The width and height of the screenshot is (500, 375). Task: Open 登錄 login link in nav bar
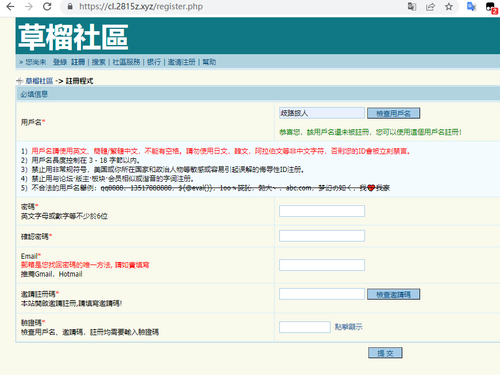[x=60, y=62]
